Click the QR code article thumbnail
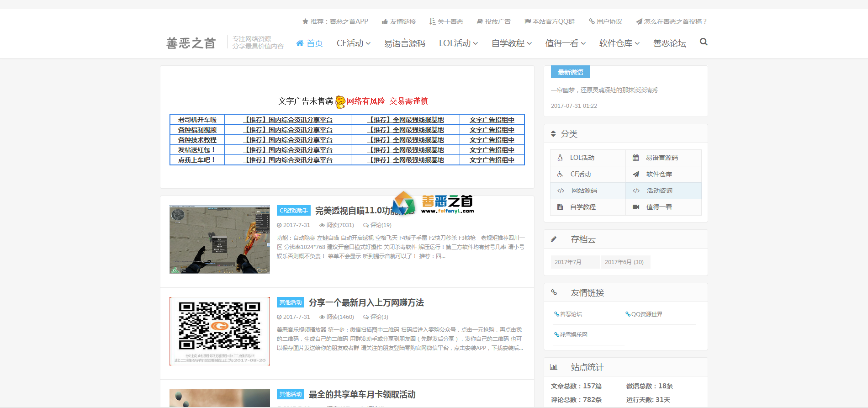 tap(220, 331)
